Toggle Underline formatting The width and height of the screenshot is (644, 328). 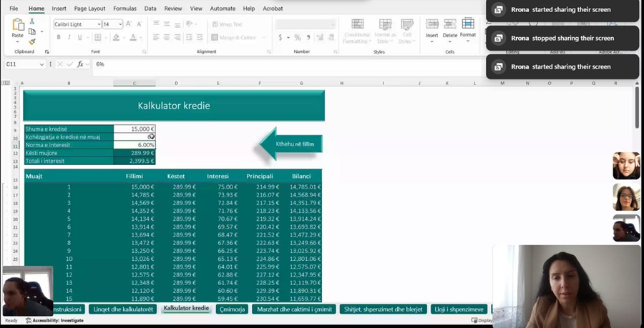coord(80,38)
